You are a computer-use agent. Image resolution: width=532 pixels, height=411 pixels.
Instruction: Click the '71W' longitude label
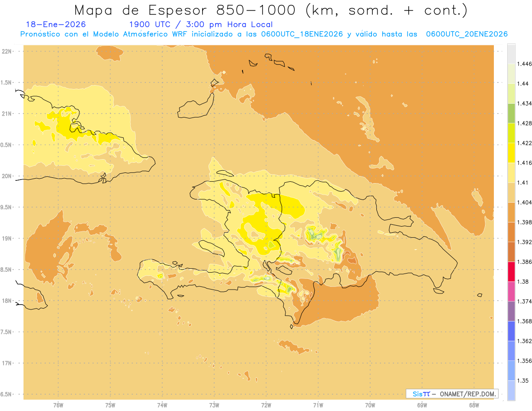click(318, 405)
